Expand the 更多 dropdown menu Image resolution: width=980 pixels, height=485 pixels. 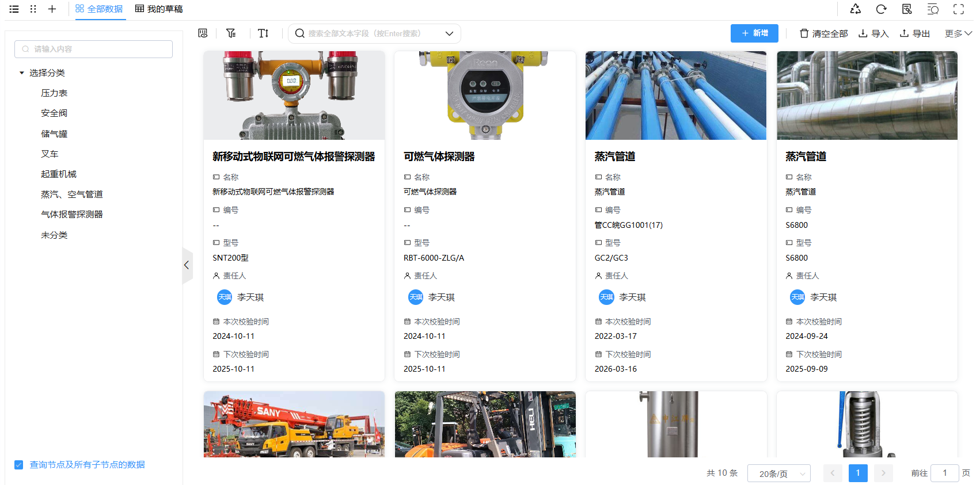(958, 33)
